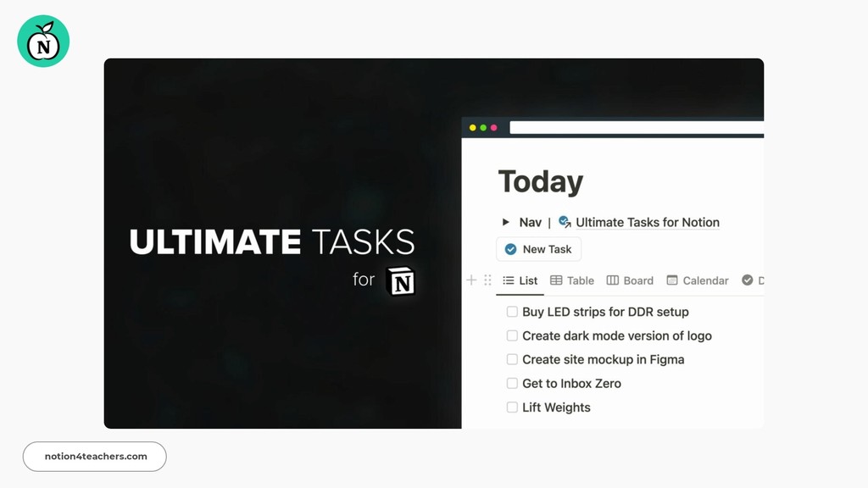Click the New Task button
This screenshot has height=488, width=868.
pos(538,249)
